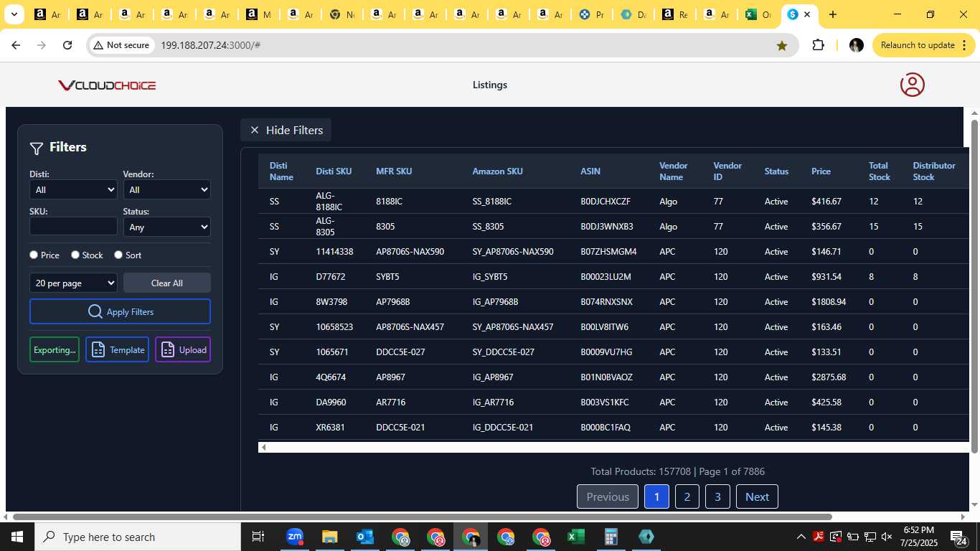Open Excel from the taskbar
The image size is (980, 551).
click(575, 537)
